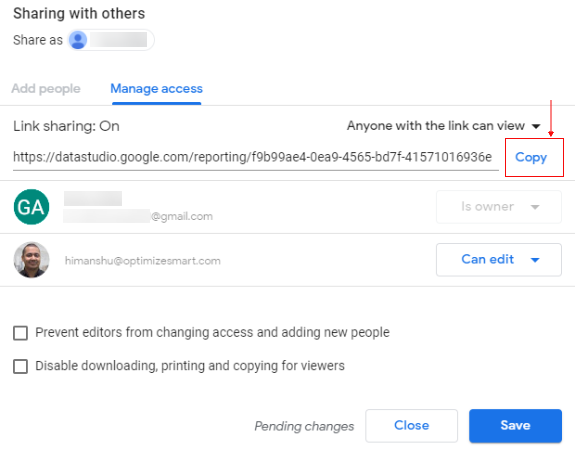Click the Is owner dropdown arrow

point(535,207)
